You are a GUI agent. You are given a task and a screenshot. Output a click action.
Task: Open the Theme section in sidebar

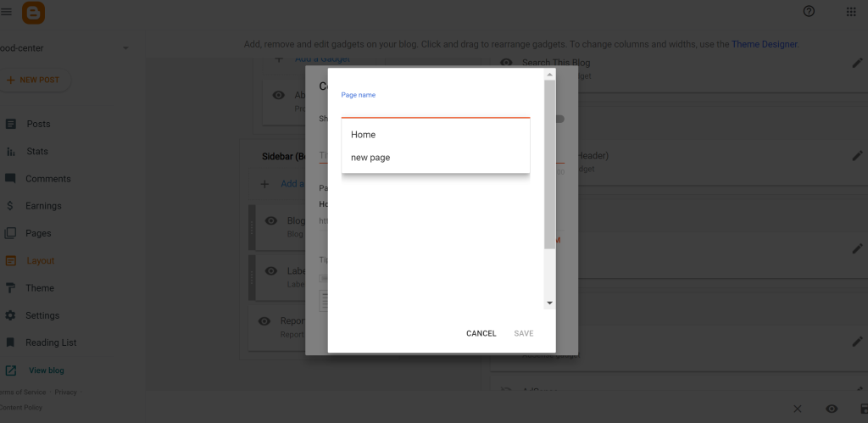point(39,288)
